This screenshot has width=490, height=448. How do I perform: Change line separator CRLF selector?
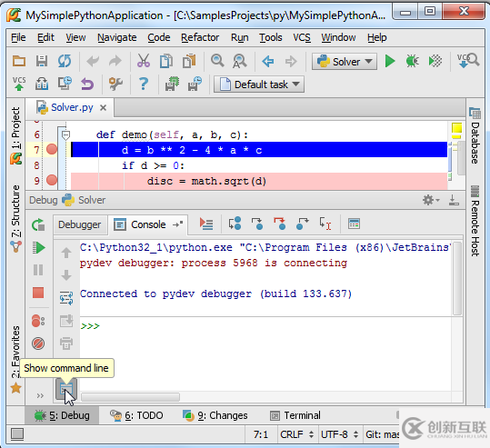(297, 434)
